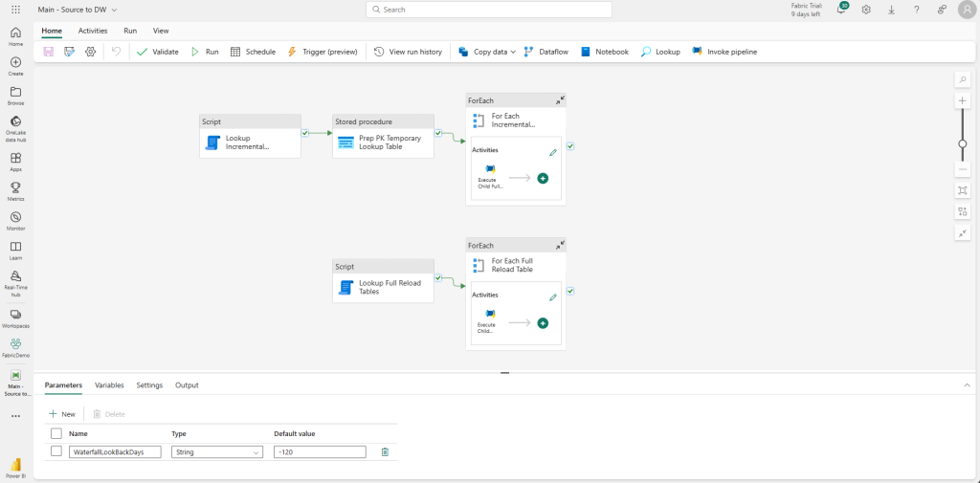Screen dimensions: 980x483
Task: Click the canvas zoom slider handle
Action: click(962, 143)
